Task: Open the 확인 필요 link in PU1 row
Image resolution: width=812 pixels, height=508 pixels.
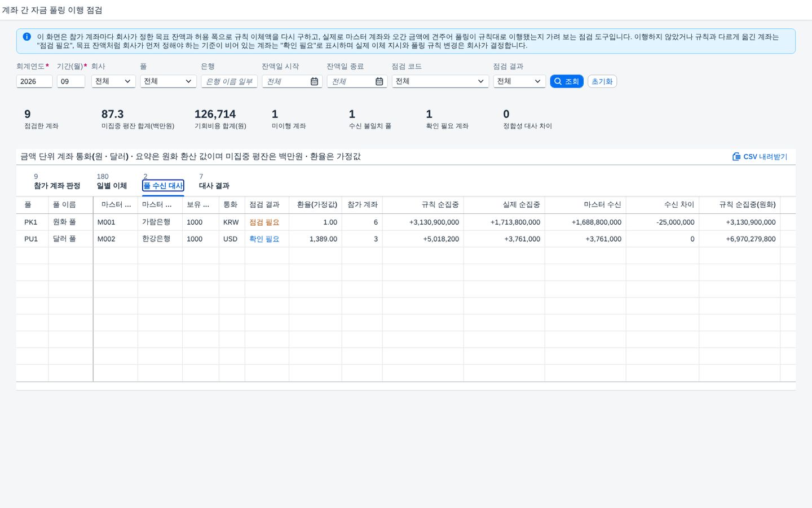Action: (x=264, y=239)
